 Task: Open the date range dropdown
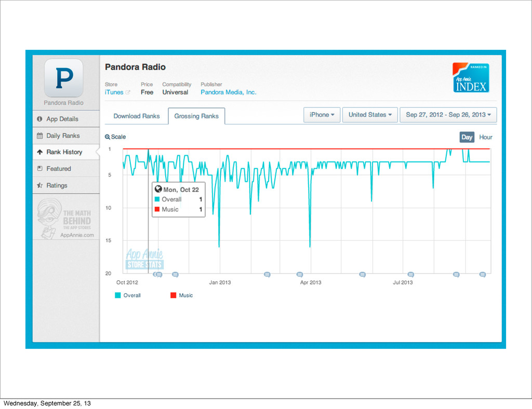tap(448, 115)
